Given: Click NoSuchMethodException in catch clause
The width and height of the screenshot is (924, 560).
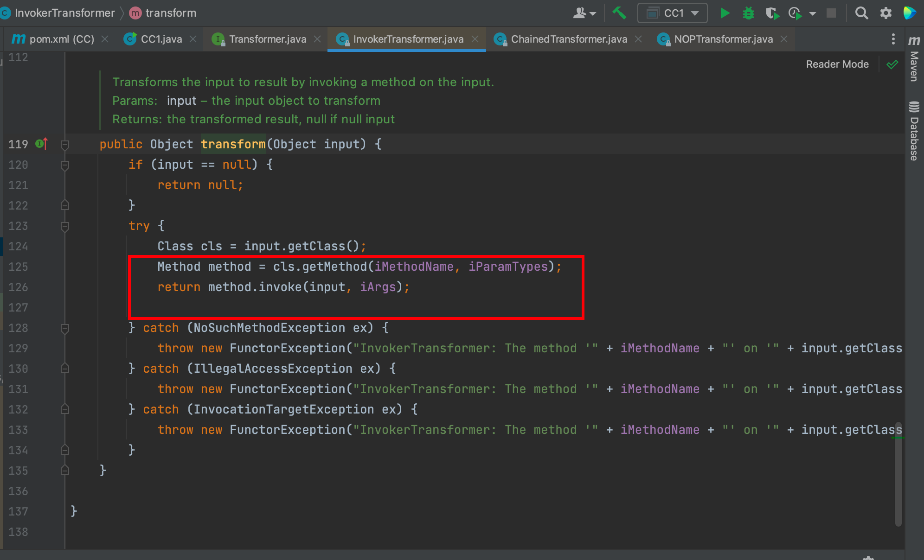Looking at the screenshot, I should tap(269, 328).
